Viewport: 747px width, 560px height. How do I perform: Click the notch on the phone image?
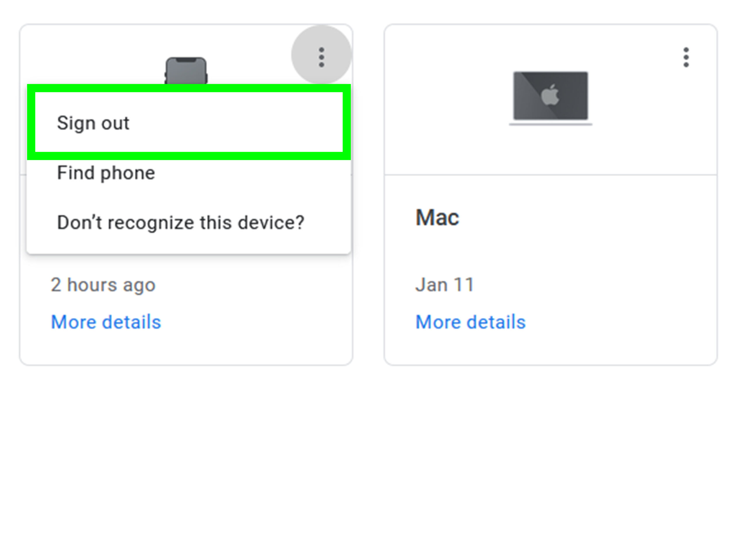click(x=186, y=60)
